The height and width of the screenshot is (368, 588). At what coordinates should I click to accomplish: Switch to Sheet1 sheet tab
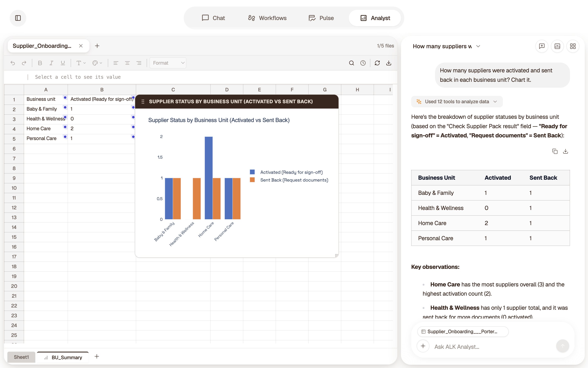[x=21, y=357]
